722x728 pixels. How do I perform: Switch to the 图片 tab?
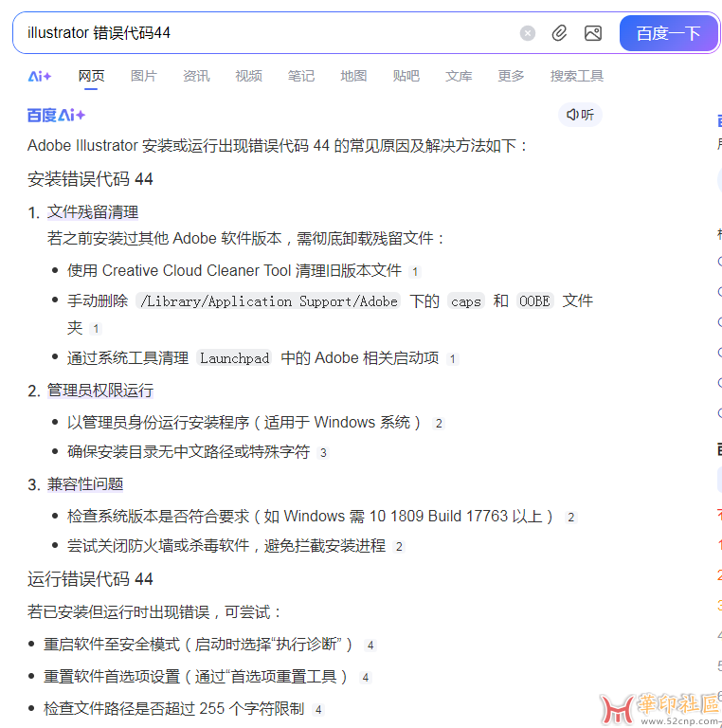pyautogui.click(x=144, y=76)
